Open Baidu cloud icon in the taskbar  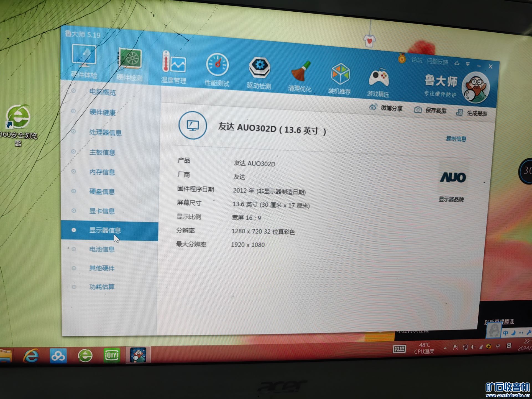pyautogui.click(x=58, y=355)
